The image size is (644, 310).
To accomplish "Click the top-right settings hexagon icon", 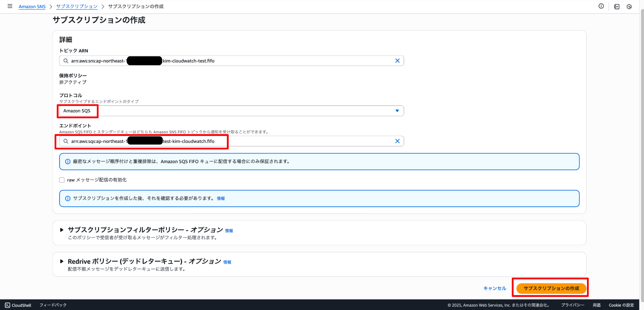I will point(629,7).
